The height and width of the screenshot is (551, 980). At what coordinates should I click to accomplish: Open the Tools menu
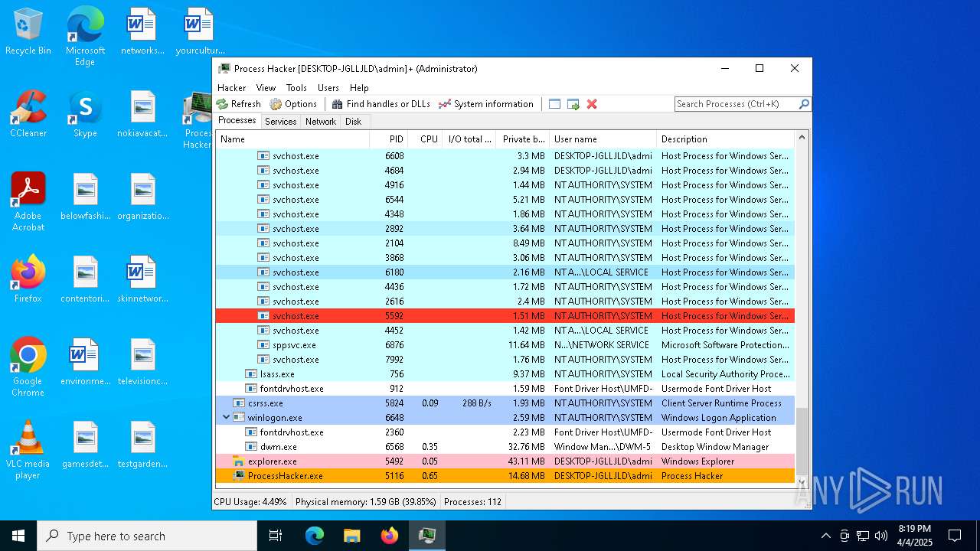point(296,88)
